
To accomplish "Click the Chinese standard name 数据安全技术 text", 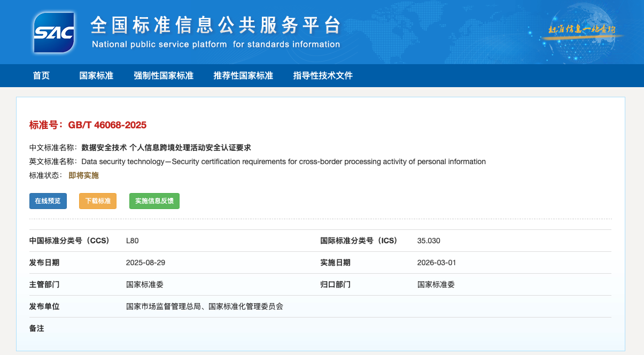I will coord(166,148).
